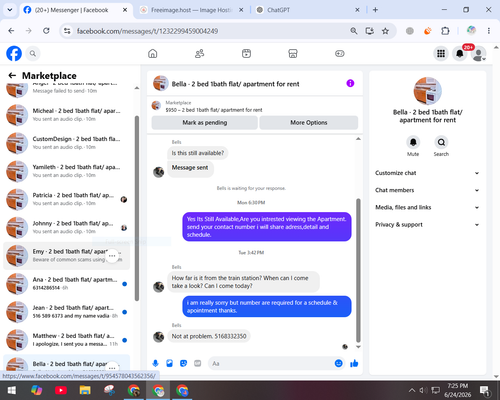
Task: Choose a GIF with the GIF icon
Action: point(198,363)
